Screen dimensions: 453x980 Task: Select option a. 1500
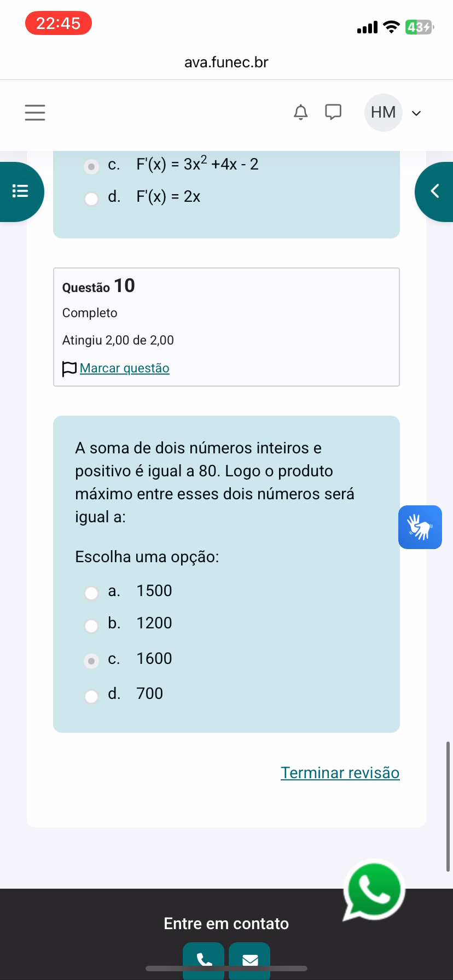click(x=91, y=593)
